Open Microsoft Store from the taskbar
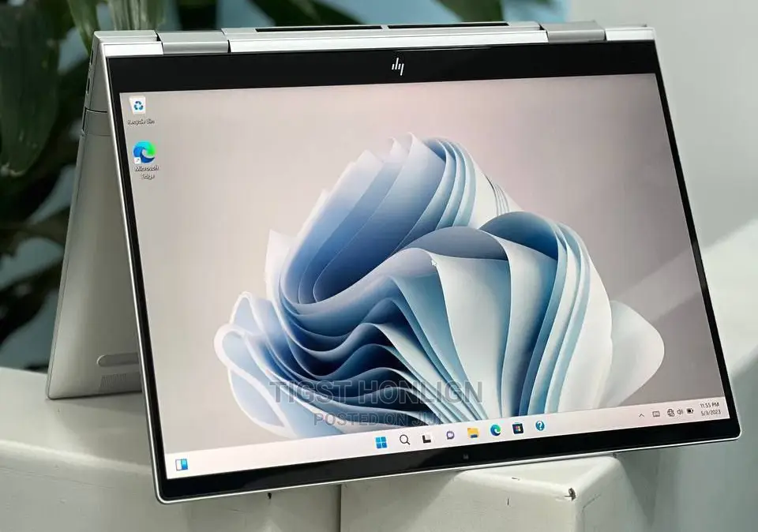Image resolution: width=758 pixels, height=532 pixels. point(518,429)
